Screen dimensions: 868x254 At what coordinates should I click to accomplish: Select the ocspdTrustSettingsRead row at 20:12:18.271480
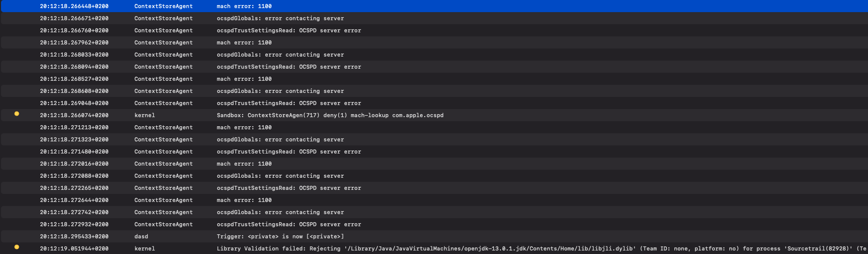pos(434,151)
